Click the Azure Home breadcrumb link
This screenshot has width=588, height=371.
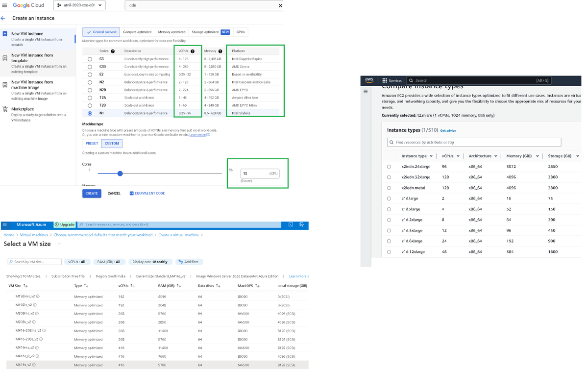click(x=9, y=235)
